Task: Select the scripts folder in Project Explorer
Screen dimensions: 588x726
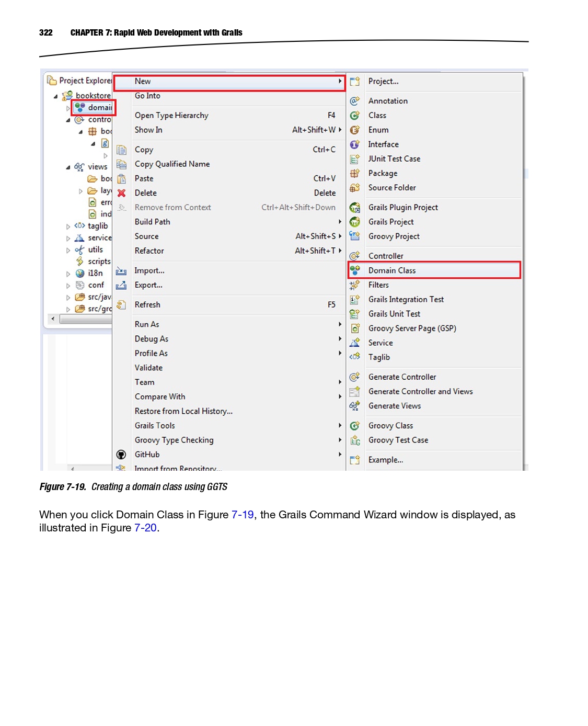Action: (99, 262)
